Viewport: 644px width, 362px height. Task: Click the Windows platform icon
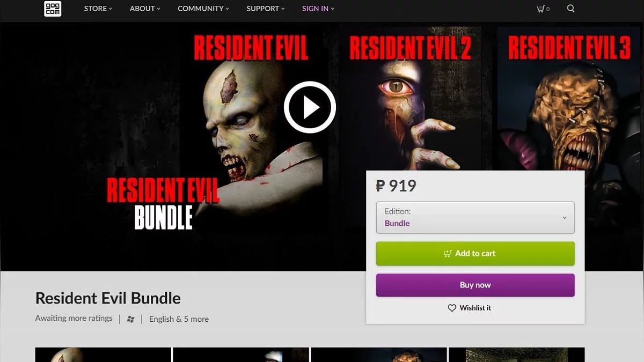click(x=130, y=319)
